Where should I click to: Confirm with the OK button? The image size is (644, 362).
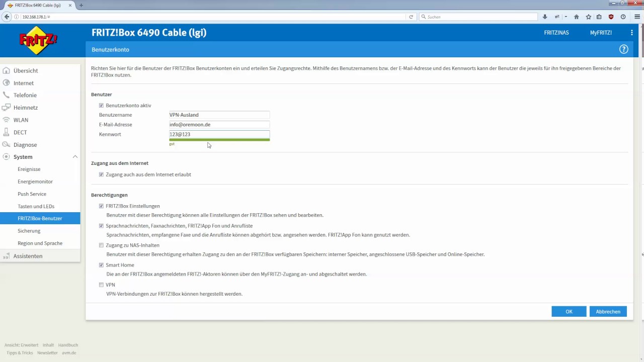[x=569, y=312]
